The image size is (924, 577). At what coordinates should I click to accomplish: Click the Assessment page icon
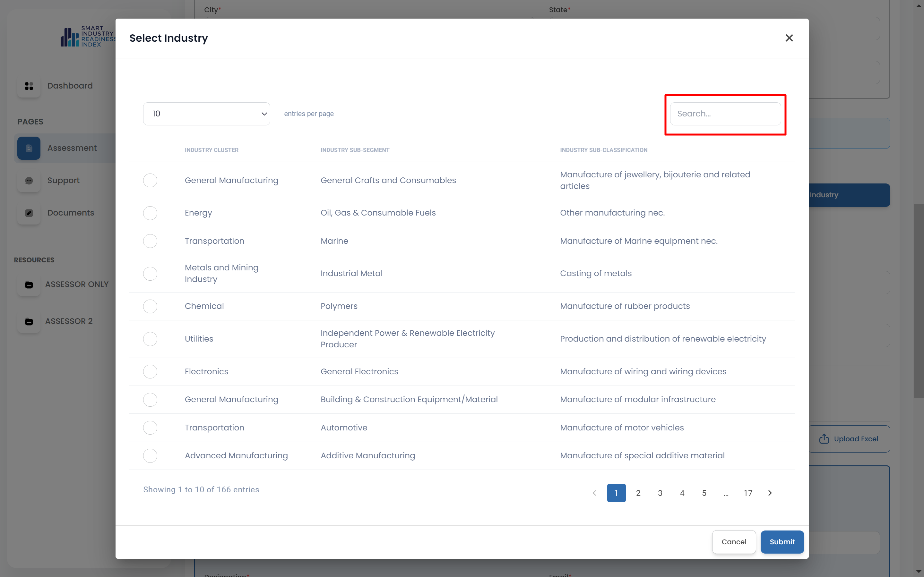29,148
